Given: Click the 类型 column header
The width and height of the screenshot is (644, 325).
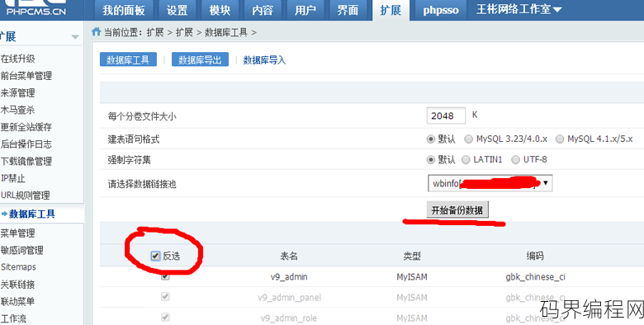Looking at the screenshot, I should click(411, 256).
